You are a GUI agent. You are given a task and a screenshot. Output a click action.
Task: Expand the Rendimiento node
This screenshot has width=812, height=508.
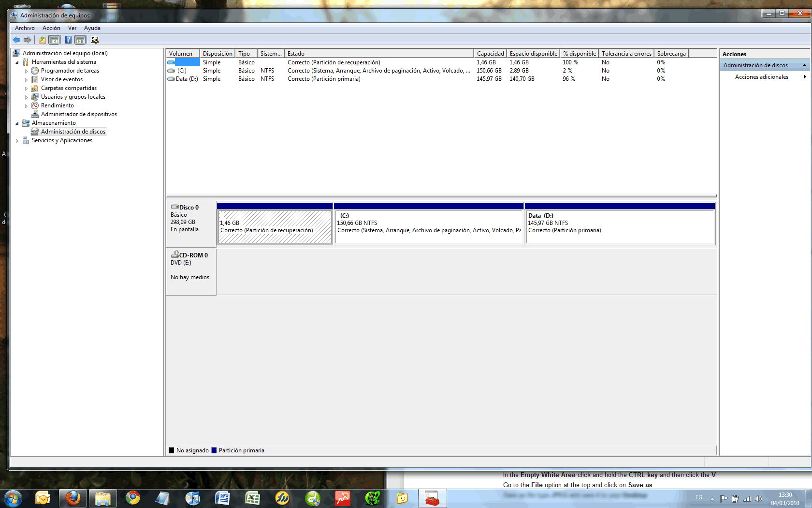[26, 106]
